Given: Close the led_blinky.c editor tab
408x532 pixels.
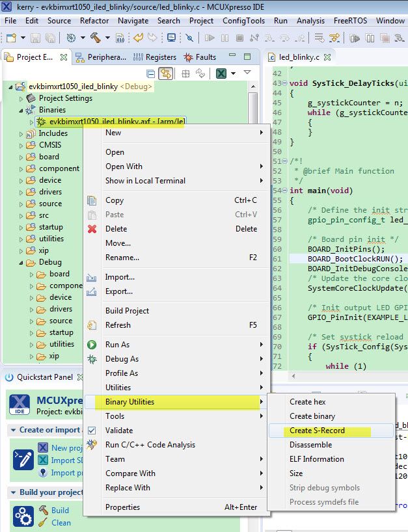Looking at the screenshot, I should (x=327, y=57).
